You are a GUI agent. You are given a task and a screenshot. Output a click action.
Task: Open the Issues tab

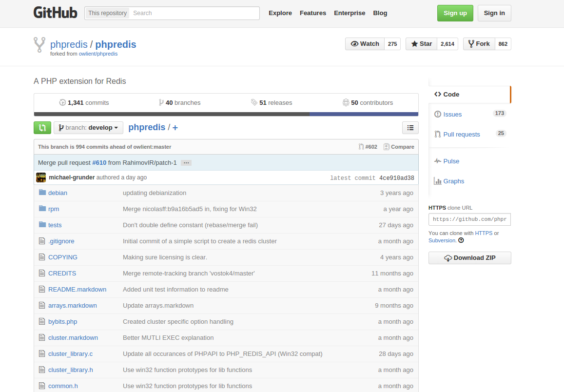[469, 115]
